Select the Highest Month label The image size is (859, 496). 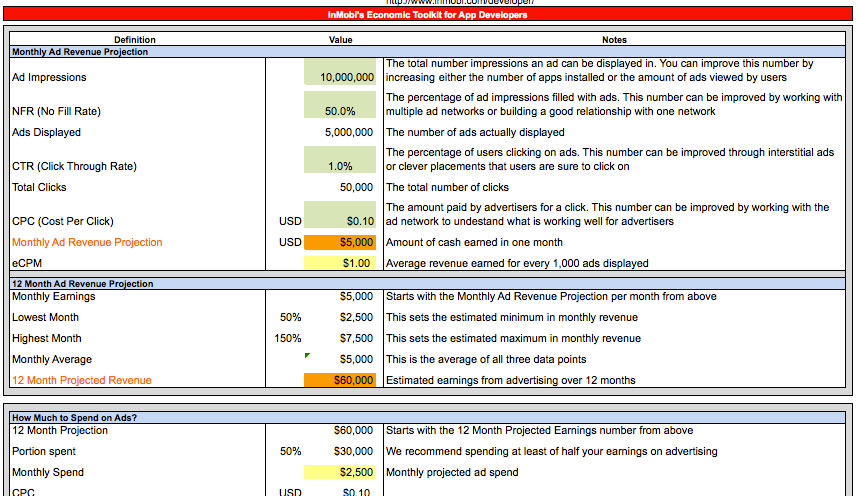[x=47, y=339]
